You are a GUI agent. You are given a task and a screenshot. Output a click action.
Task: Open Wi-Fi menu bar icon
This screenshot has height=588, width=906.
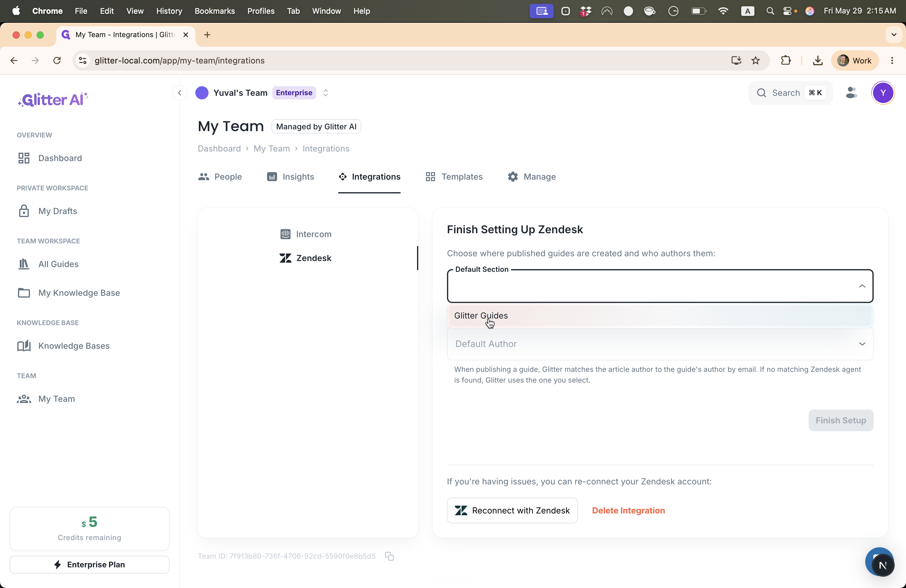point(723,11)
